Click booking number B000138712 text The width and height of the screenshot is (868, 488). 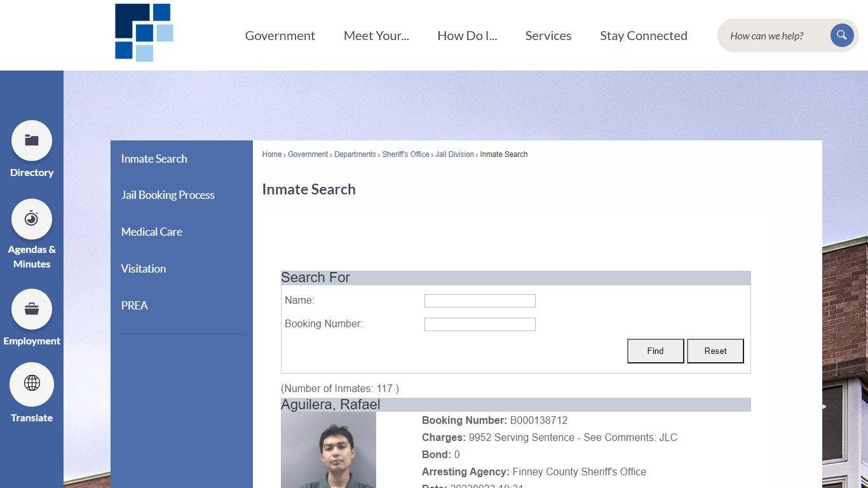(x=539, y=421)
